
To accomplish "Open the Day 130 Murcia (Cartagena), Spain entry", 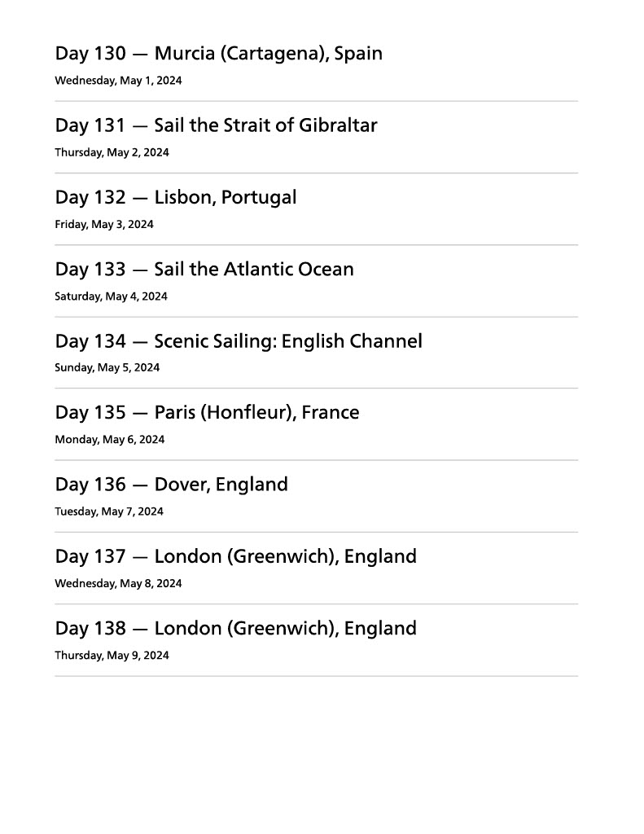I will click(218, 54).
